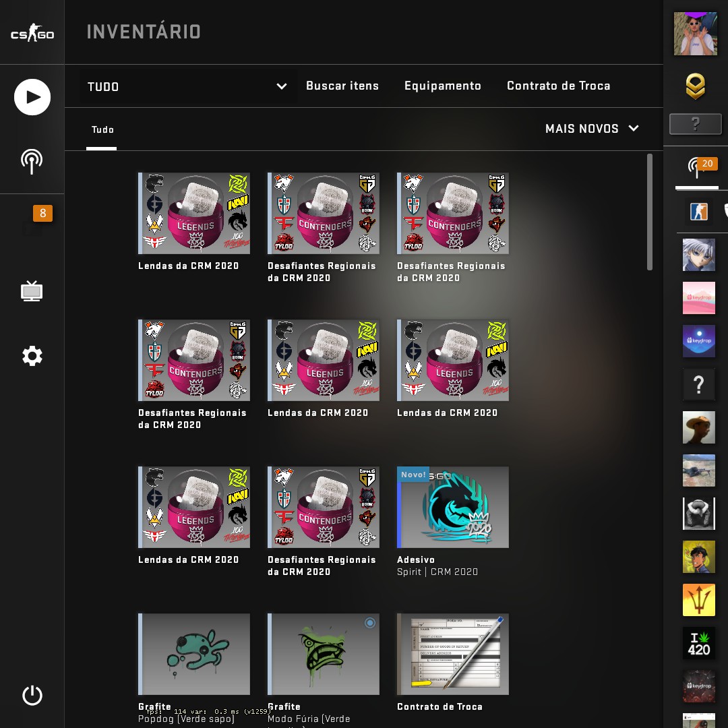The image size is (728, 728).
Task: Select the Contrato de Troca paper item thumbnail
Action: (x=453, y=654)
